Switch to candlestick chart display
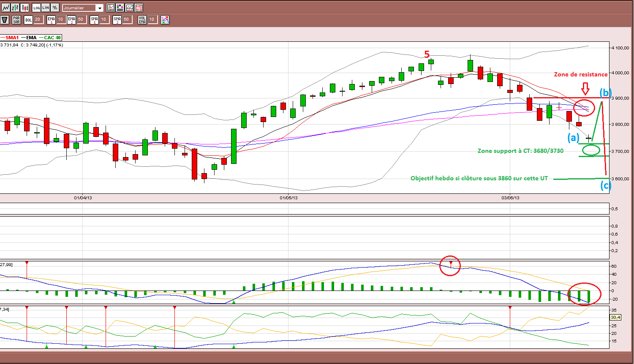The height and width of the screenshot is (364, 634). 24,8
